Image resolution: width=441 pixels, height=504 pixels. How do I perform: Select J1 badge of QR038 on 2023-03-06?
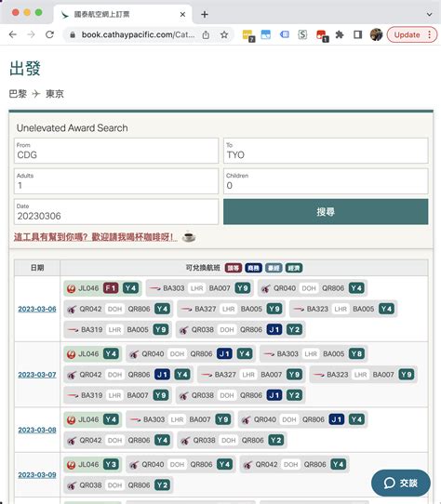(x=274, y=330)
